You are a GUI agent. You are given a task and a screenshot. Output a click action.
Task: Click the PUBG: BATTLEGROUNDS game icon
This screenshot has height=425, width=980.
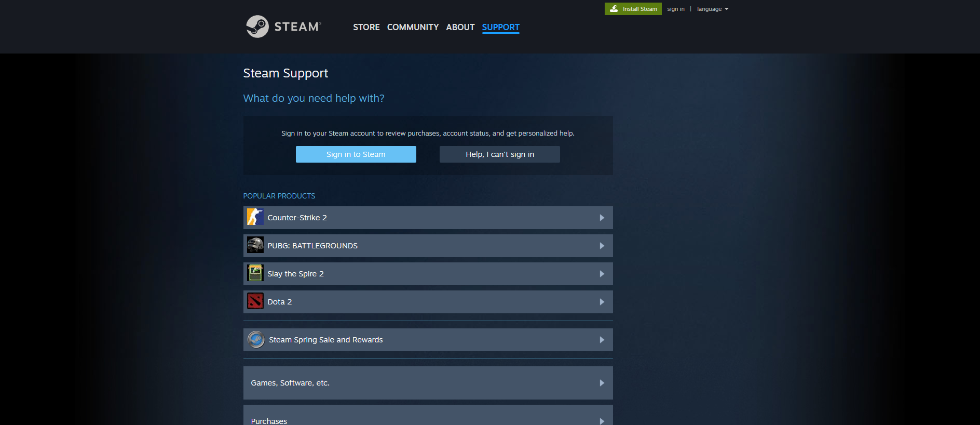coord(255,245)
